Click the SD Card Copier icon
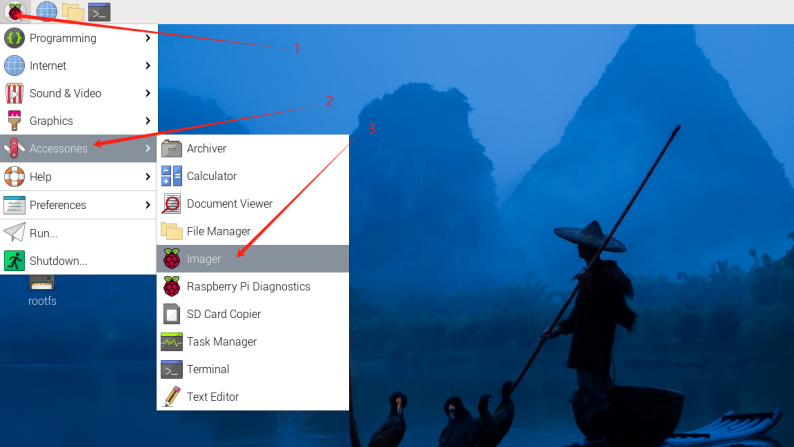794x447 pixels. [x=171, y=314]
